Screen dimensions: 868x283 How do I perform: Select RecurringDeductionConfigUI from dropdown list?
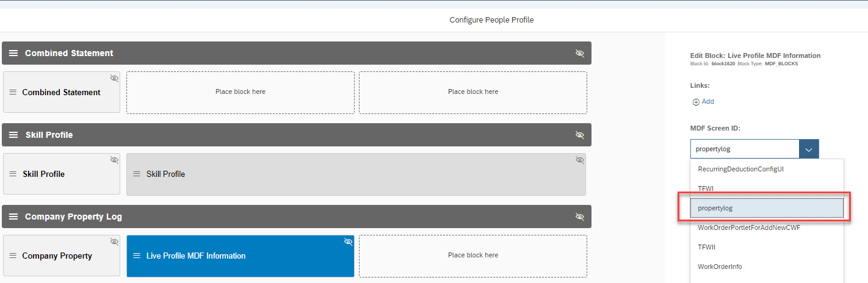point(767,169)
